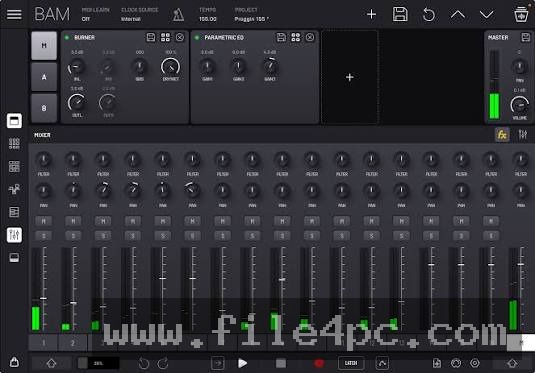Open the bottom tray sidebar icon
The width and height of the screenshot is (535, 373).
14,258
